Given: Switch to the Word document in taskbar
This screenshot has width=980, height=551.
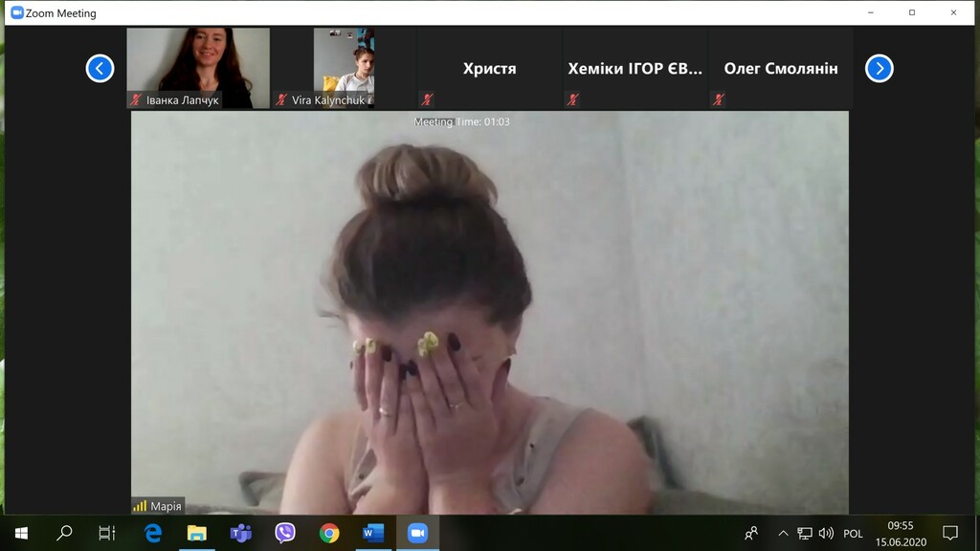Looking at the screenshot, I should [x=373, y=533].
